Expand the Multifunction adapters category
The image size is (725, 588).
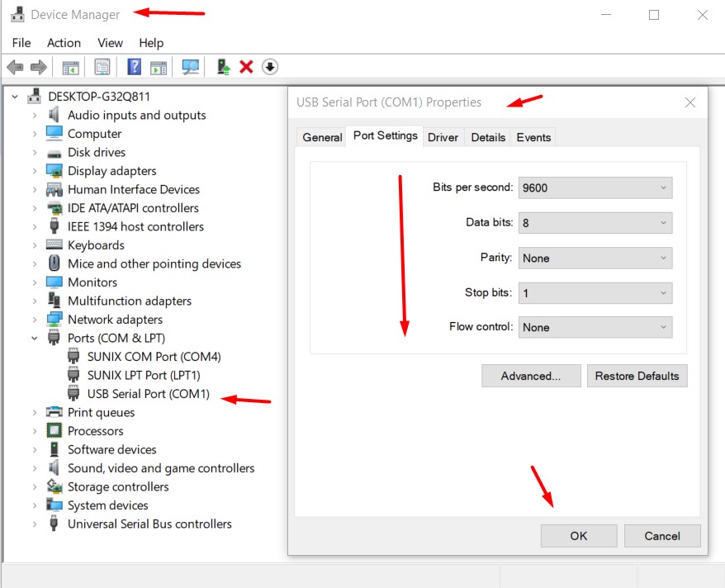pos(35,301)
